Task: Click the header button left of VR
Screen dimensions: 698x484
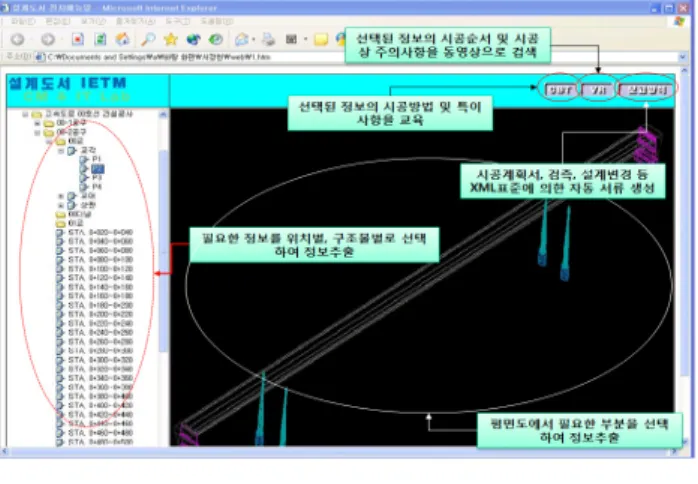Action: pos(560,90)
